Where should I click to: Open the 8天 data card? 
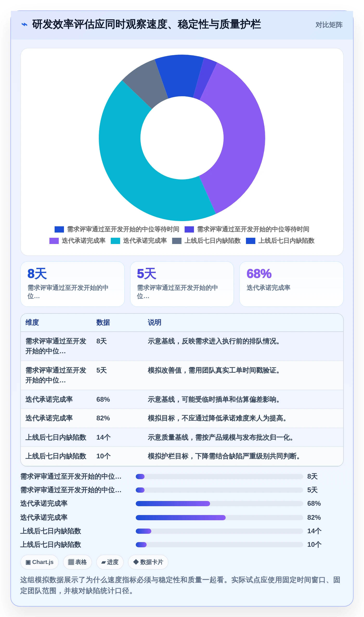pyautogui.click(x=73, y=284)
